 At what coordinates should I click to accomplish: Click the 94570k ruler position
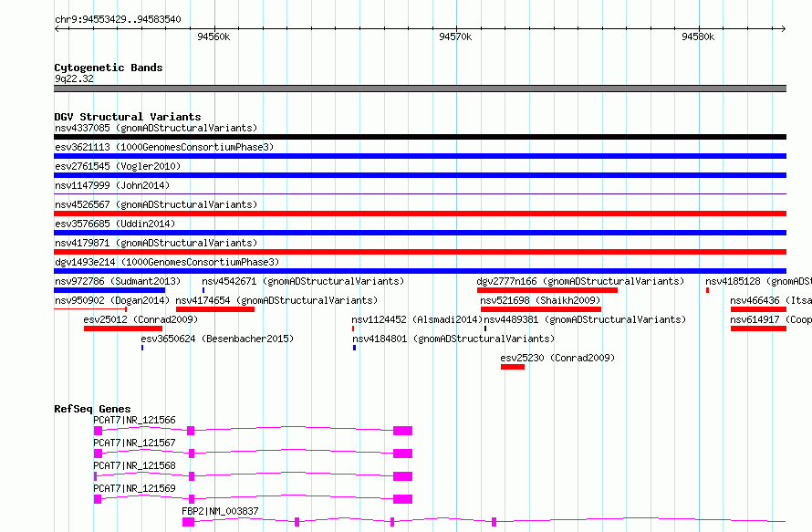coord(455,37)
